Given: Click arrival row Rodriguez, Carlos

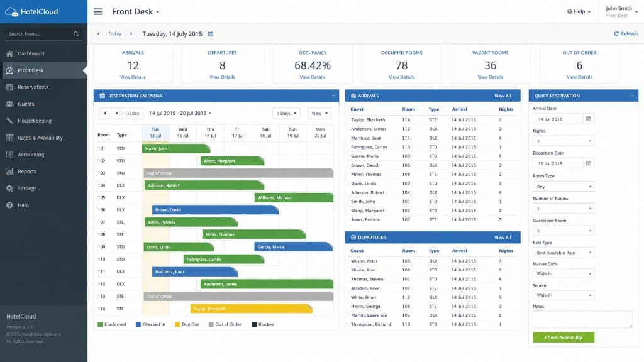Looking at the screenshot, I should pos(433,147).
